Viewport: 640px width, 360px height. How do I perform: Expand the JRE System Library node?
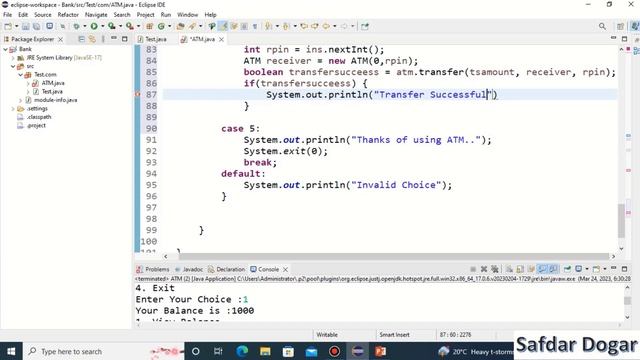13,58
